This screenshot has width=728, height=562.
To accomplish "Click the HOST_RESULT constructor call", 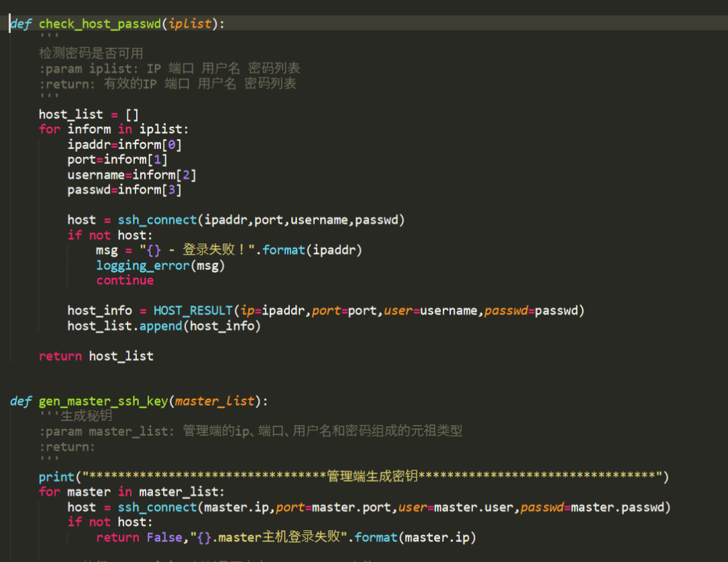I will pyautogui.click(x=193, y=310).
